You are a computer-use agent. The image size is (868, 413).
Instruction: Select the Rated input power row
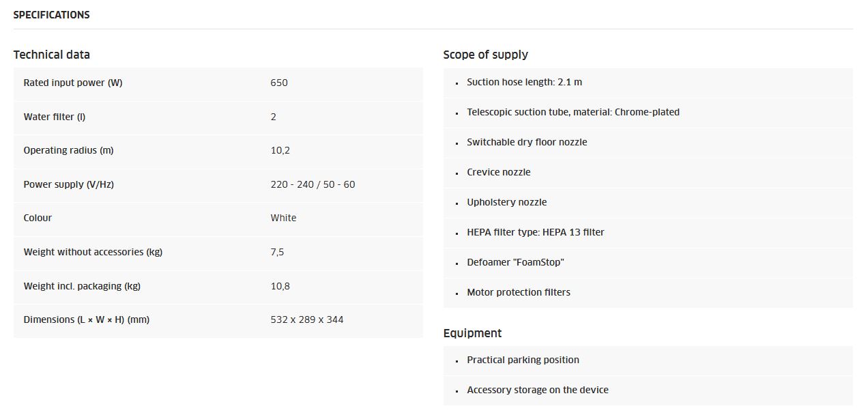[218, 83]
